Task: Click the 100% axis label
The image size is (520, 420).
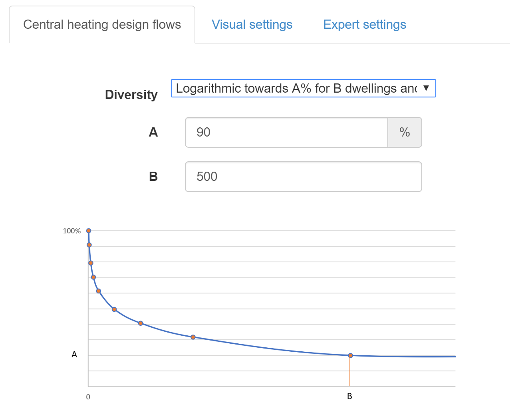Action: coord(72,231)
